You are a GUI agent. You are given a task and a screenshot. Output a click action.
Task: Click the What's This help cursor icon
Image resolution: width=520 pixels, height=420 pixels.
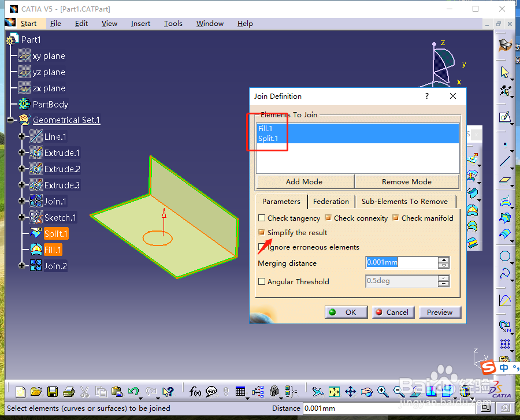pyautogui.click(x=168, y=392)
